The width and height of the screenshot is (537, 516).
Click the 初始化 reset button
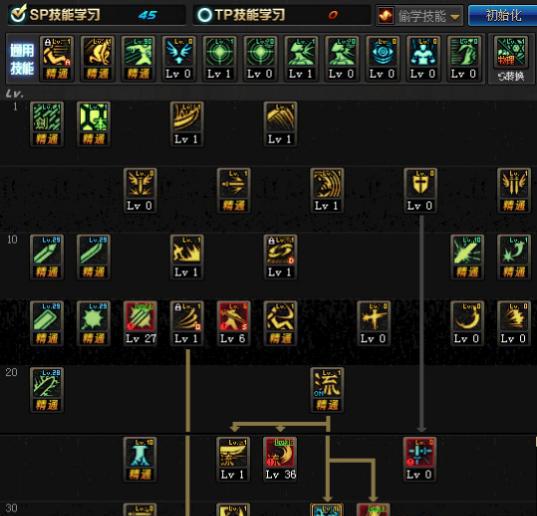point(502,15)
